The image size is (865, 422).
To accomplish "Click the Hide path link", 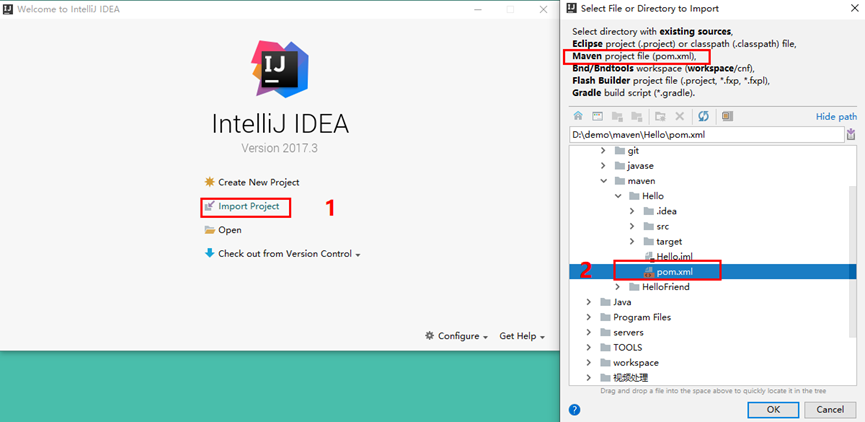I will click(836, 116).
